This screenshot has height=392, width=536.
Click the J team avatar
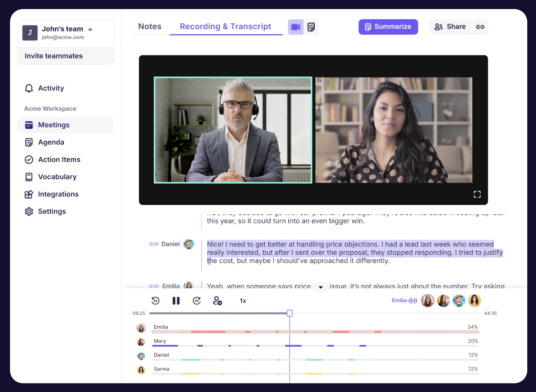coord(30,33)
